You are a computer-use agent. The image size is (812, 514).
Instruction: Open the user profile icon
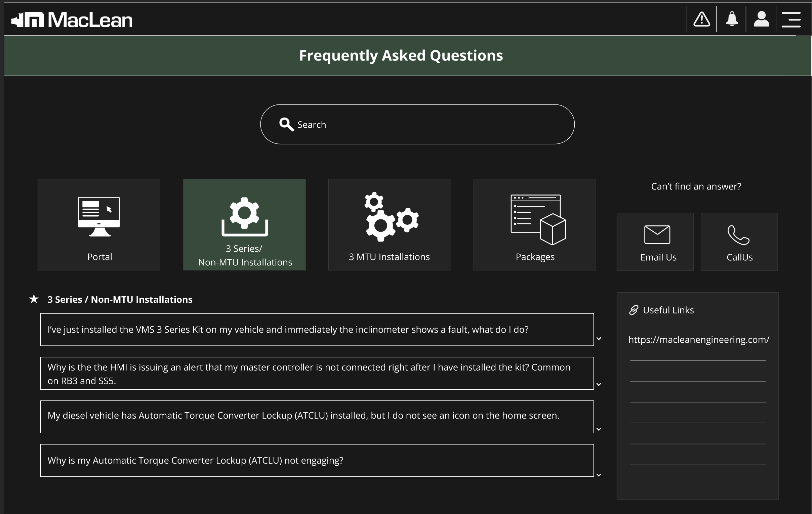(761, 19)
